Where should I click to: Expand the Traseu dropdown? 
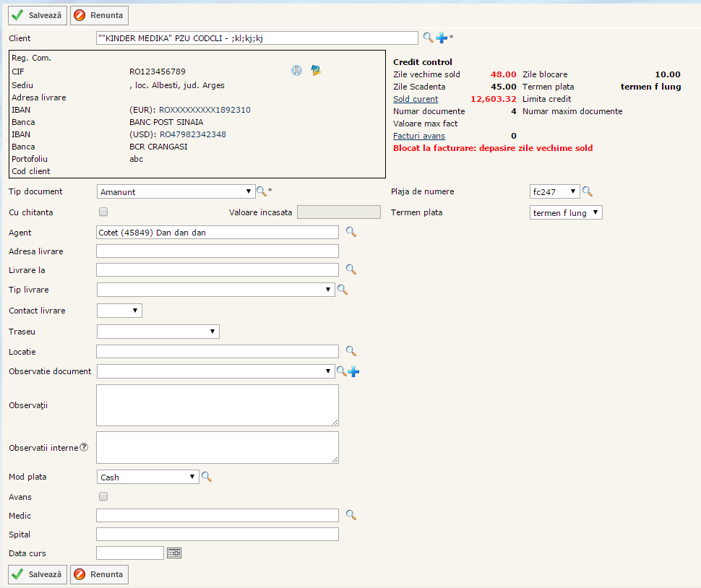[158, 331]
